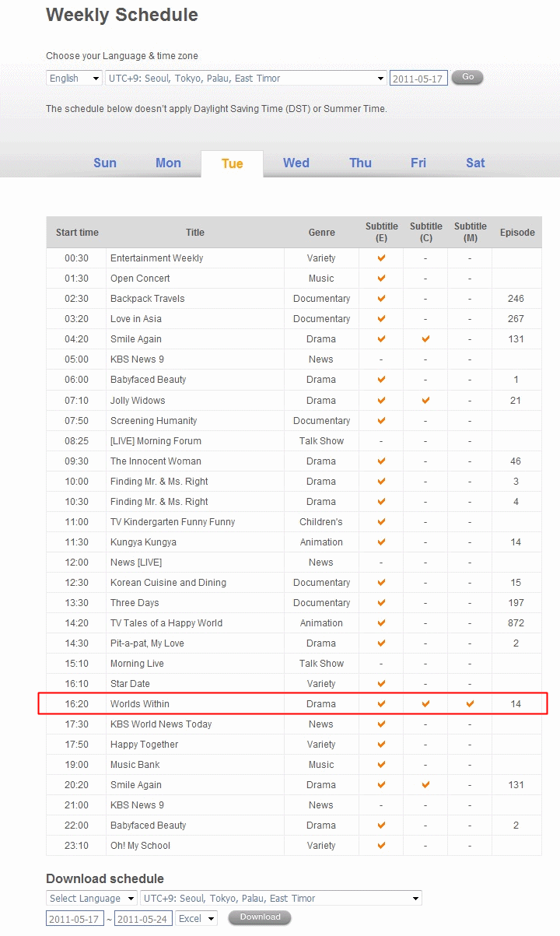Open the Mon schedule tab
560x936 pixels.
click(168, 163)
